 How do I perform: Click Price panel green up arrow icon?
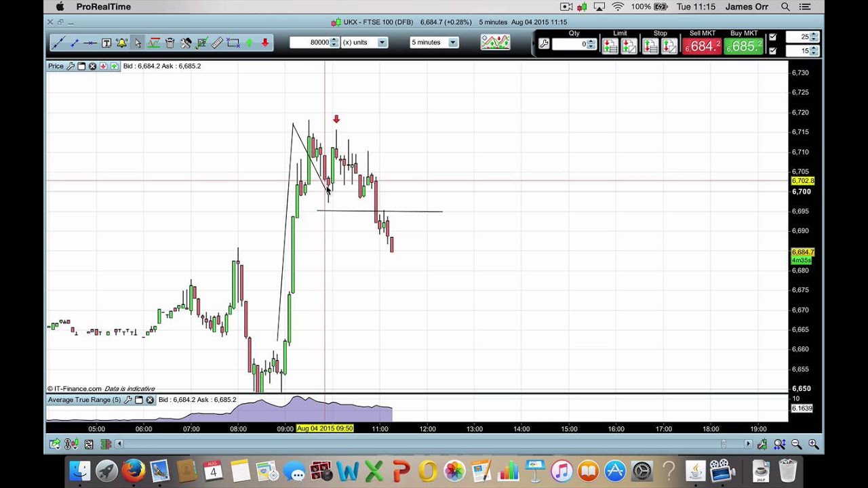pos(114,66)
